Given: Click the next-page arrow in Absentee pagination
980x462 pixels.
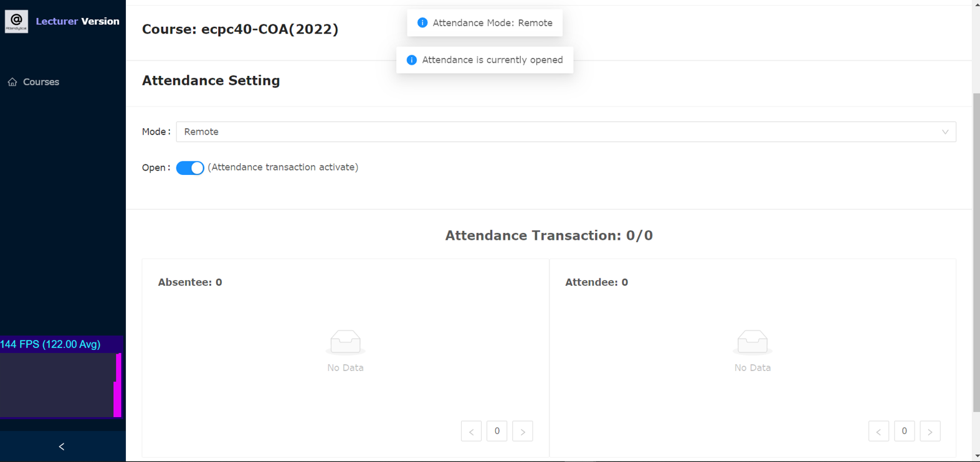Looking at the screenshot, I should pos(523,431).
